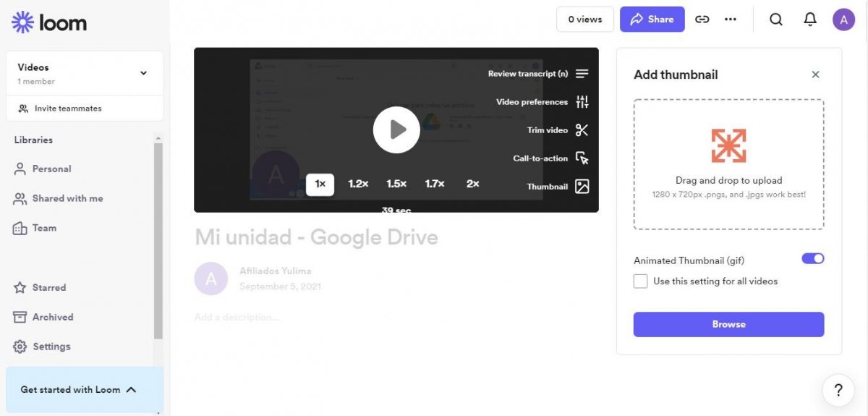
Task: Open the three-dot more options menu
Action: click(731, 20)
